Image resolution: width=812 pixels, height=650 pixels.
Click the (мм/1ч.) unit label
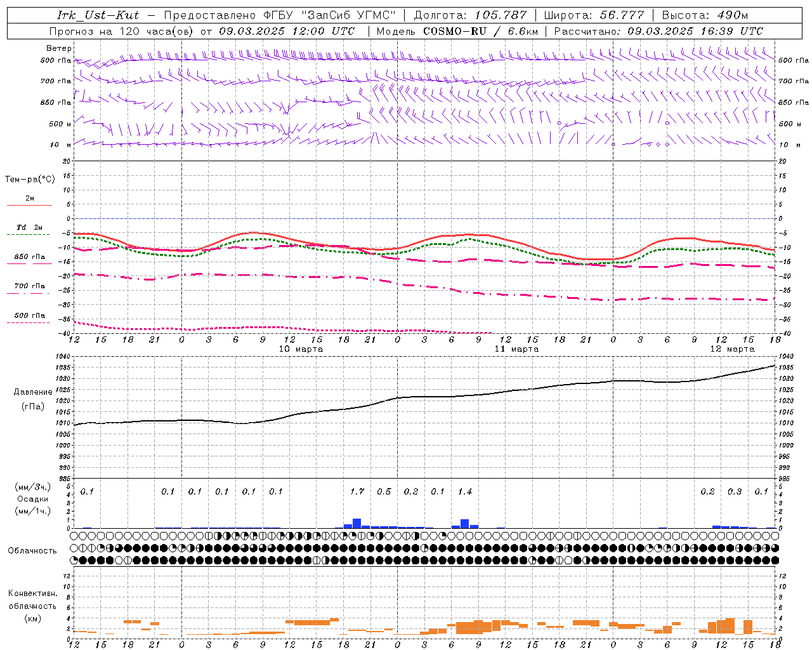coord(33,511)
